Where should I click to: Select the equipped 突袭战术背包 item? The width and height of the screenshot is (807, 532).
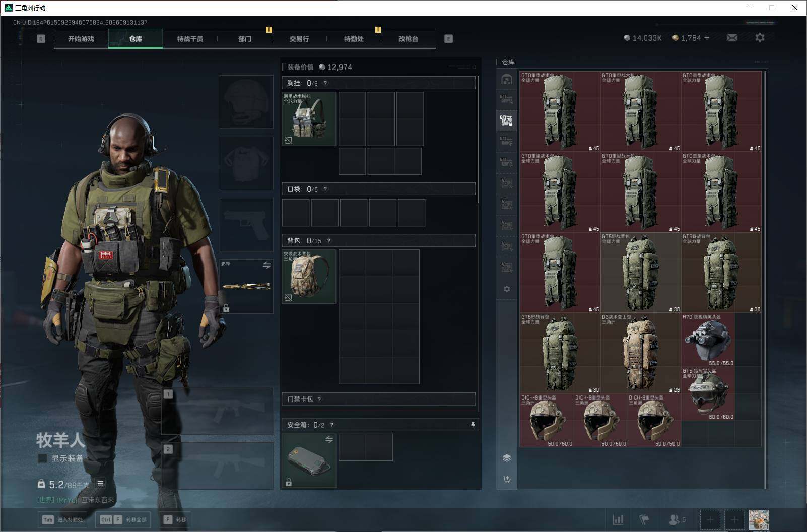309,277
